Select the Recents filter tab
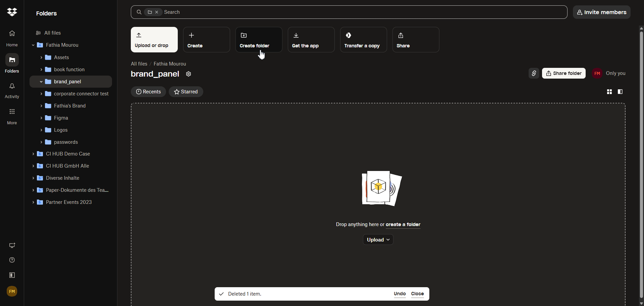644x306 pixels. (148, 92)
